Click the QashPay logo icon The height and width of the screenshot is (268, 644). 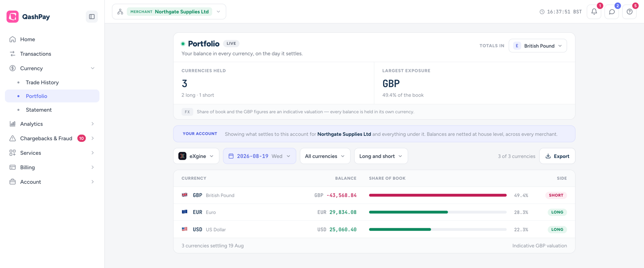tap(12, 17)
